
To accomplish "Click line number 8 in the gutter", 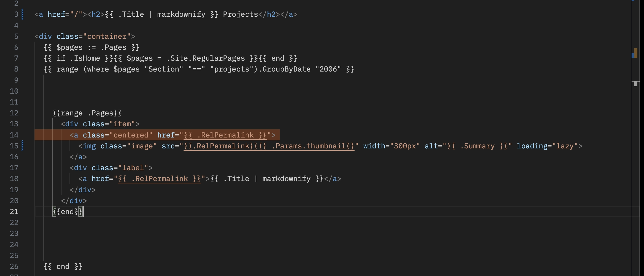I will [16, 69].
